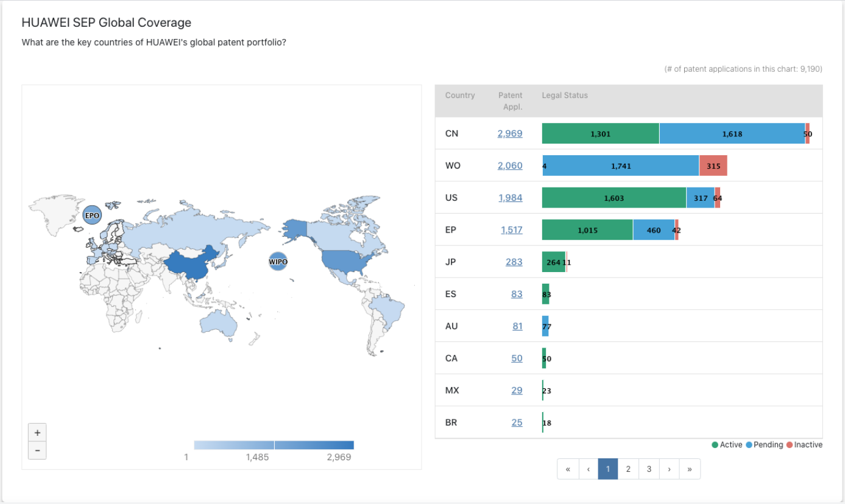This screenshot has height=504, width=845.
Task: Zoom out on the world map
Action: point(37,450)
